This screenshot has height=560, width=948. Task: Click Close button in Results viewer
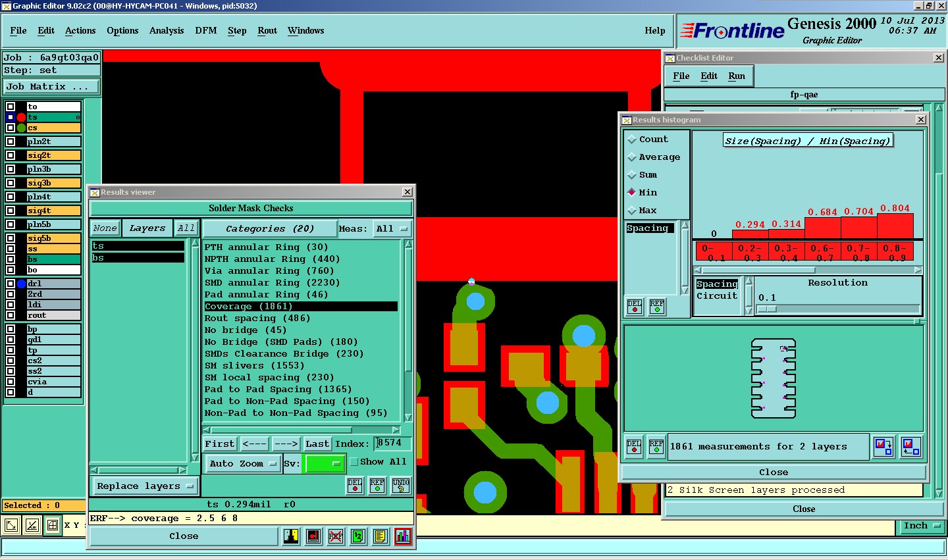(184, 536)
